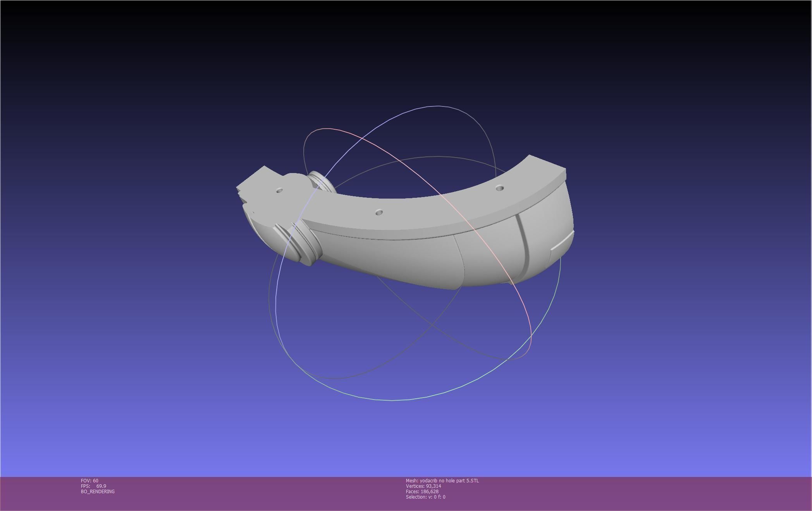Click the rightmost hole on model's top face

499,188
